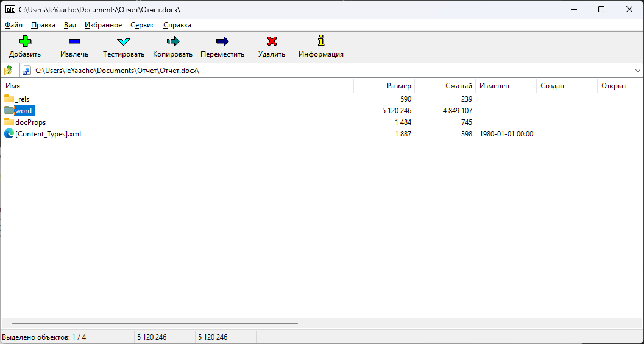Open the Вид menu
This screenshot has height=344, width=644.
pyautogui.click(x=70, y=25)
